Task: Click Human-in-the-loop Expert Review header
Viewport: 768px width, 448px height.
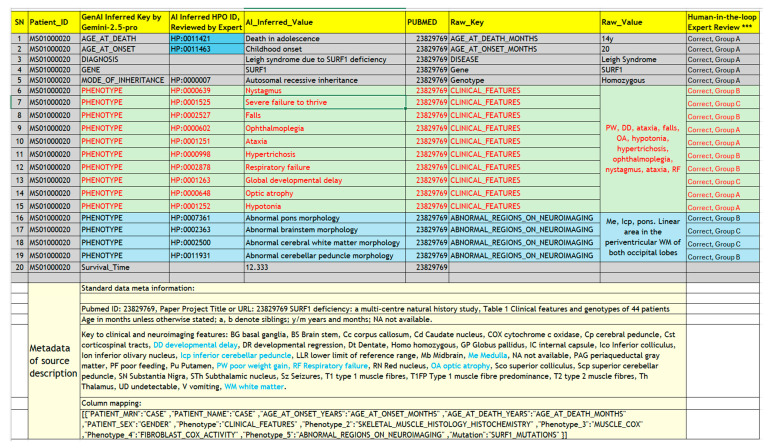Action: [x=722, y=22]
